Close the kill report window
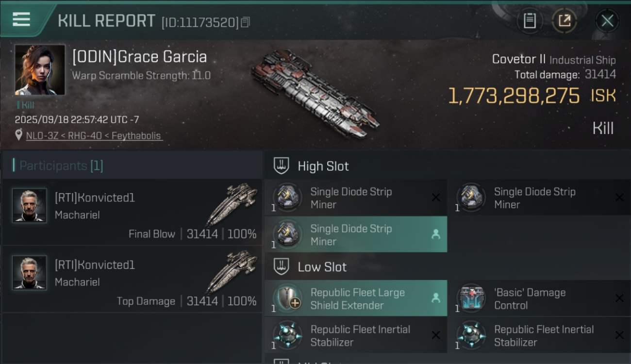This screenshot has height=364, width=631. pyautogui.click(x=607, y=21)
